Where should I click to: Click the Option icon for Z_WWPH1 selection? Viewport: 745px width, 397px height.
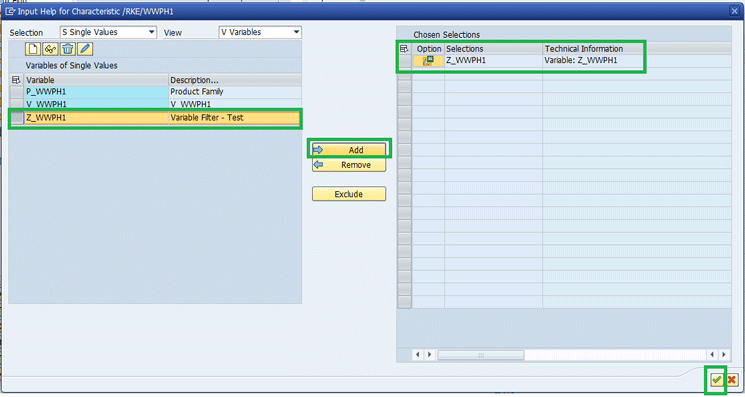coord(428,61)
